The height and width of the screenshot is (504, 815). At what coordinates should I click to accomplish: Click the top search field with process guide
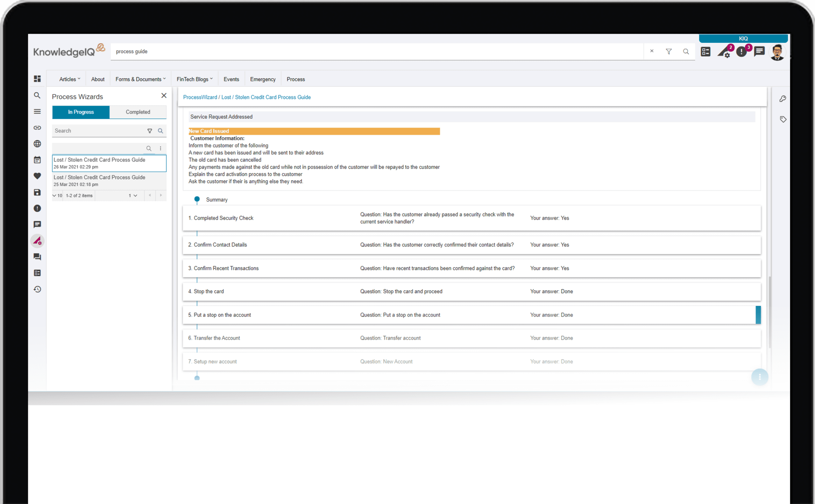377,51
